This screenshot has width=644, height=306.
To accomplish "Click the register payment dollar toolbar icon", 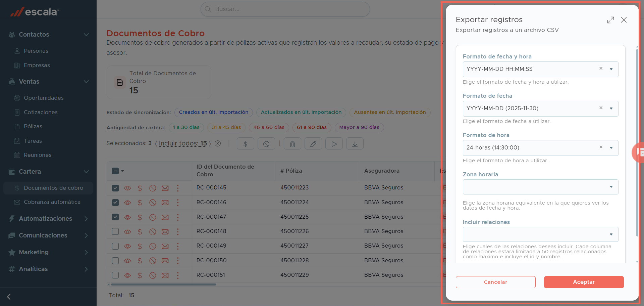I will 246,144.
